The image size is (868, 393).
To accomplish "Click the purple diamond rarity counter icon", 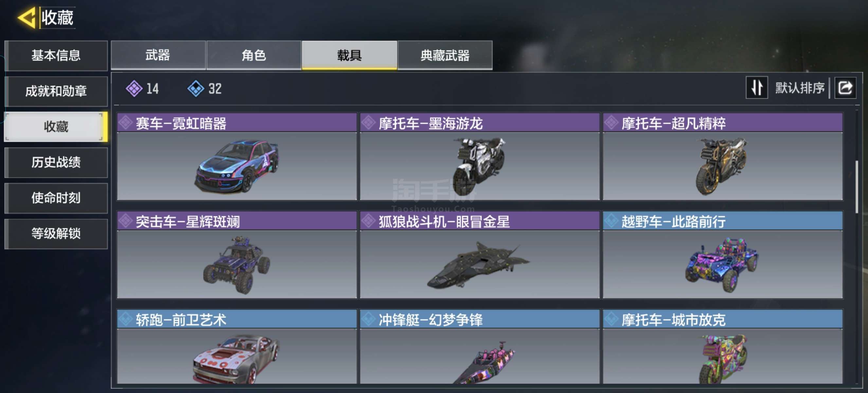I will (x=134, y=89).
